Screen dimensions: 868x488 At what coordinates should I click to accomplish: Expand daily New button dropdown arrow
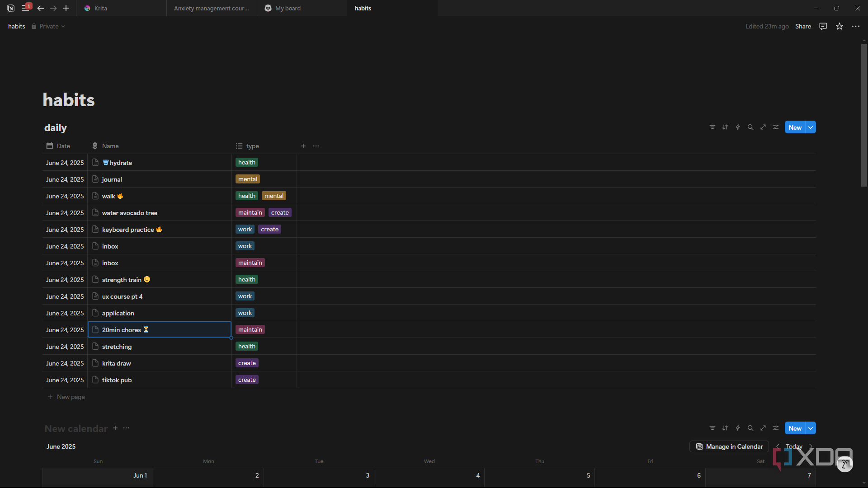(811, 127)
